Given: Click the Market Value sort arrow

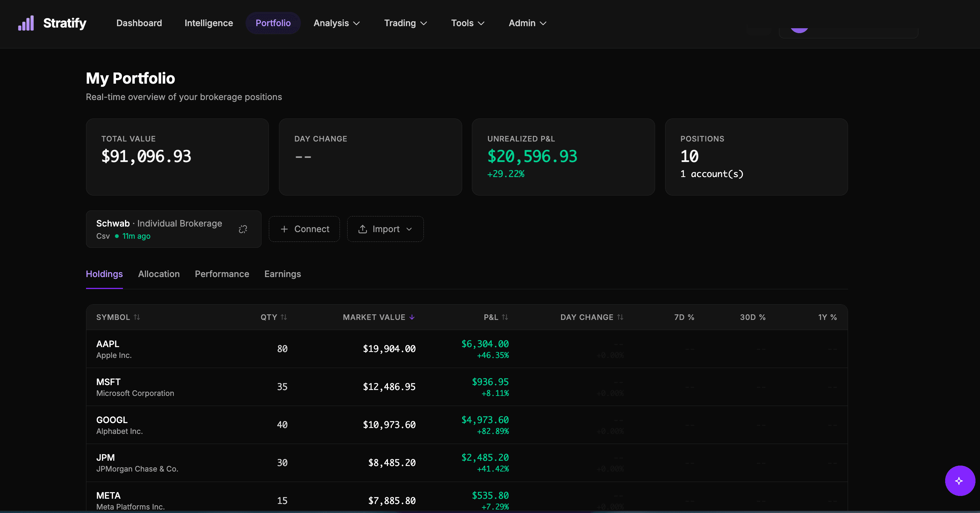Looking at the screenshot, I should (412, 317).
